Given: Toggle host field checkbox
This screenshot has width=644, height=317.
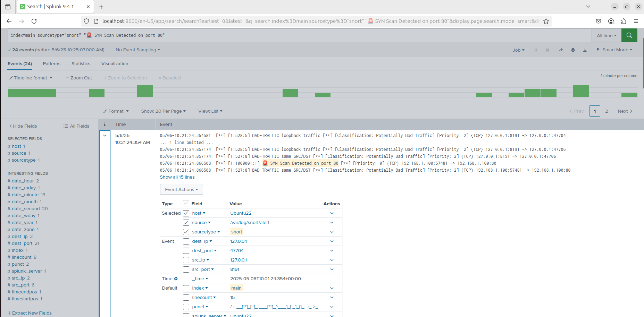Looking at the screenshot, I should (x=186, y=213).
